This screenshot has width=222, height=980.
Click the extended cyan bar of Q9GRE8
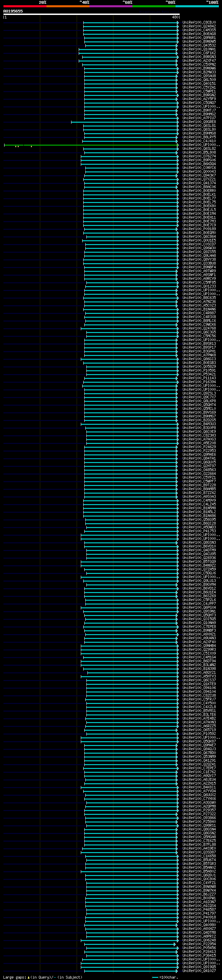[125, 122]
